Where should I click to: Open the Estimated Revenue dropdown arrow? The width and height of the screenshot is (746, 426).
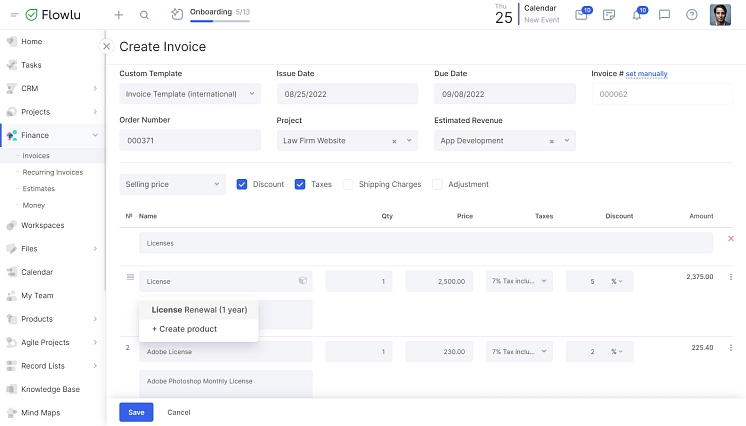pos(567,140)
